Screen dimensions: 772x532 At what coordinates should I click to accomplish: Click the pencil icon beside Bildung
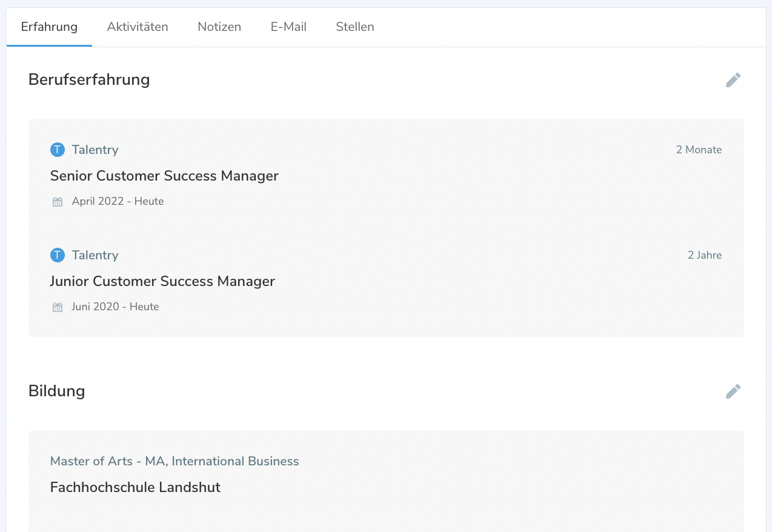(x=733, y=391)
